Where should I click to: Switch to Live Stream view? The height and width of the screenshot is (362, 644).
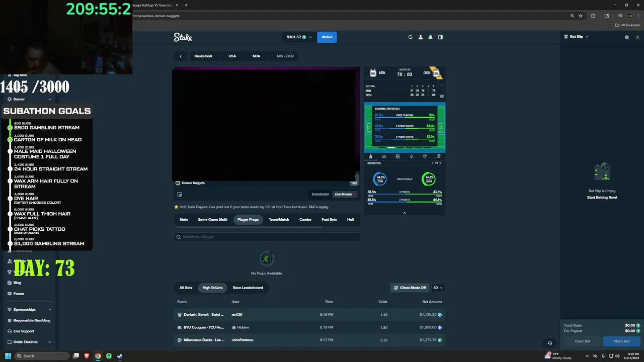point(345,194)
